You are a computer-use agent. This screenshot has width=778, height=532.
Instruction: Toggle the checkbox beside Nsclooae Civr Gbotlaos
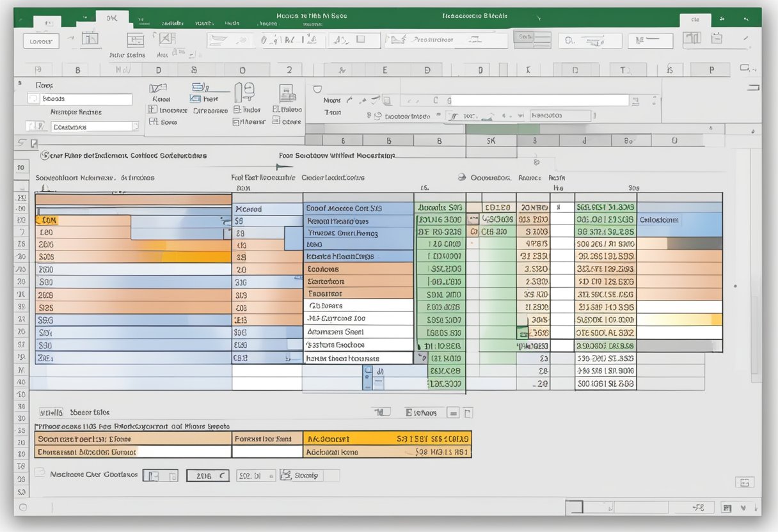click(40, 474)
